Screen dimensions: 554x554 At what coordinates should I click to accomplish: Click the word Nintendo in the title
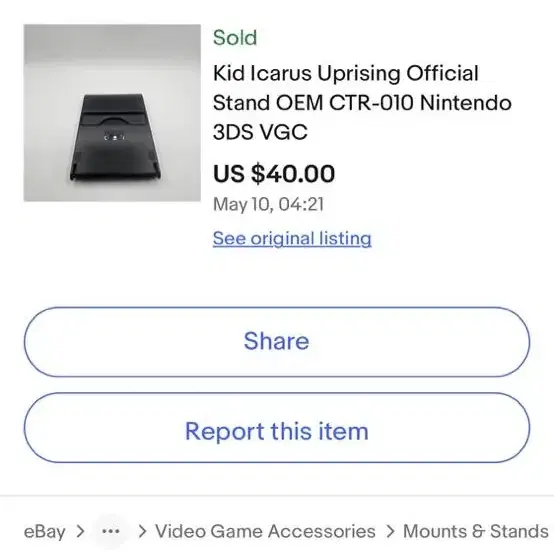(x=466, y=103)
